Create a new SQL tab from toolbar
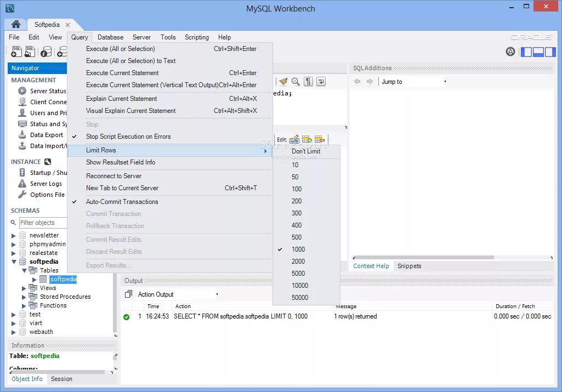 pyautogui.click(x=16, y=51)
